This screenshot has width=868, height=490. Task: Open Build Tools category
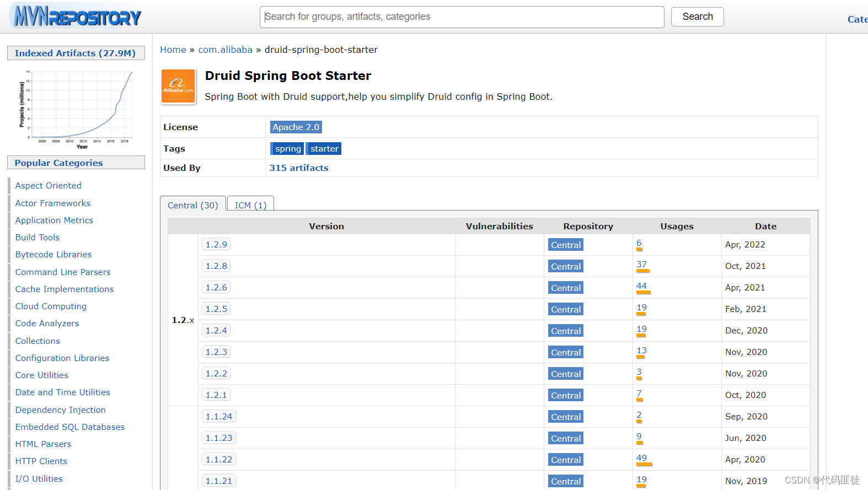click(x=37, y=238)
